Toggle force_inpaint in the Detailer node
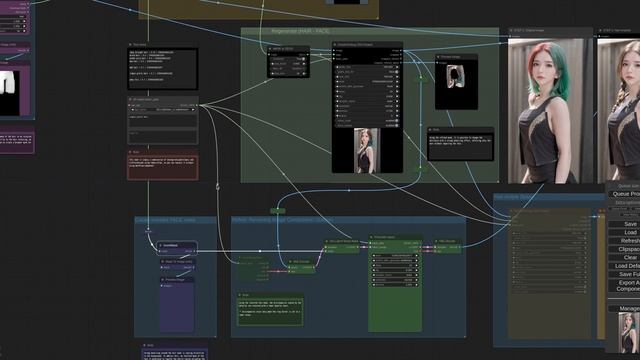Image resolution: width=640 pixels, height=360 pixels. click(x=367, y=125)
